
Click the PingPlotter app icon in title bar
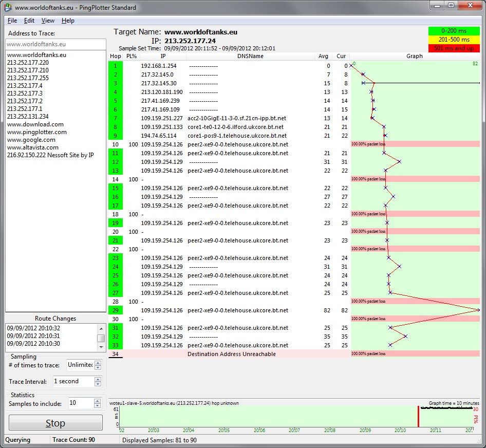(8, 7)
